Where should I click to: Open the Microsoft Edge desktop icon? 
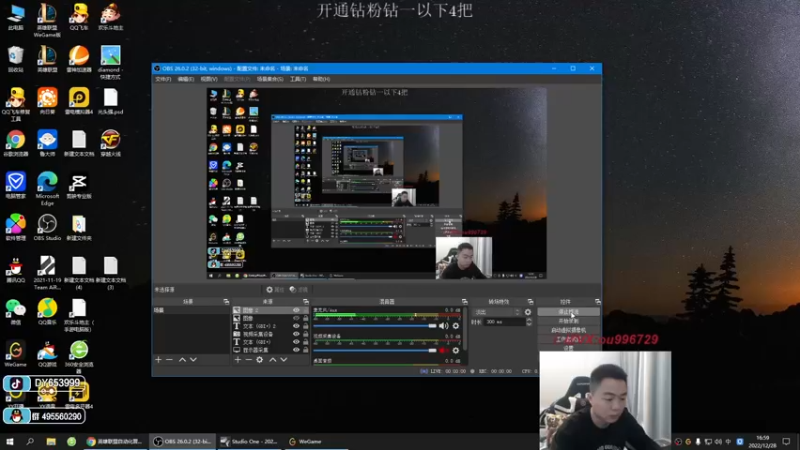(x=47, y=189)
